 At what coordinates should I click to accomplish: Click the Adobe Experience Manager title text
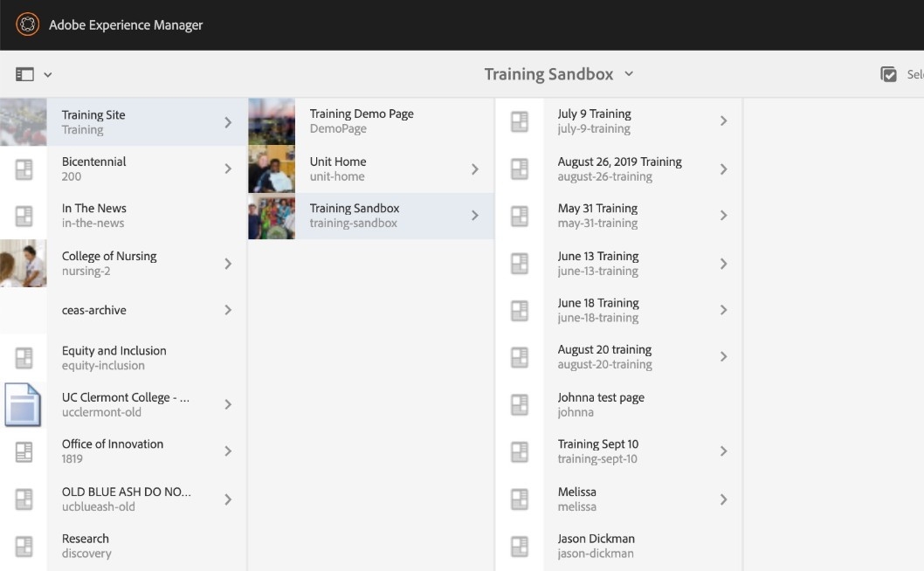[x=126, y=25]
